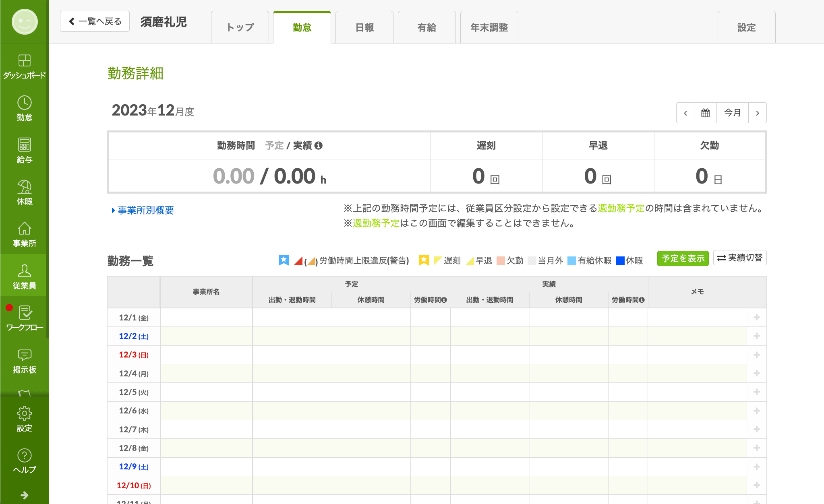Click info icon beside 勤務時間 予定/実績
824x504 pixels.
coord(319,145)
